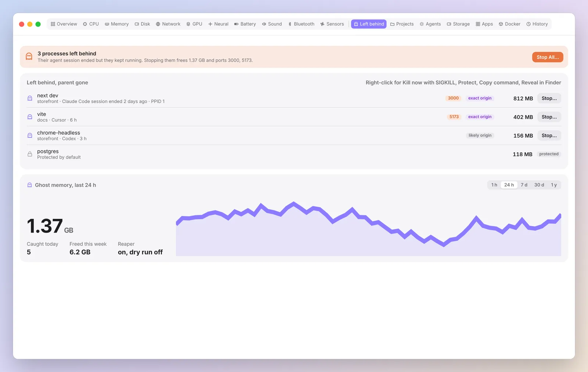The image size is (588, 372).
Task: Select the 30 d time range
Action: [x=539, y=185]
